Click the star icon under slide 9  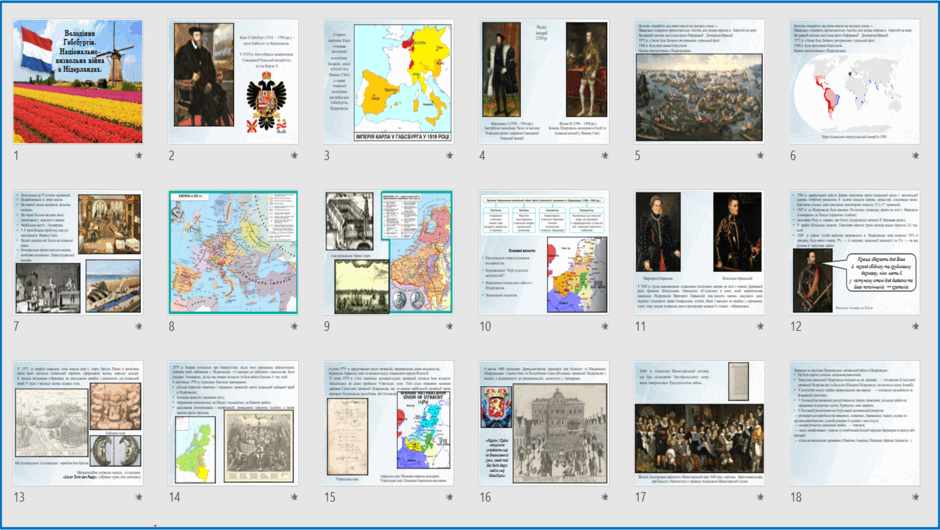(450, 327)
